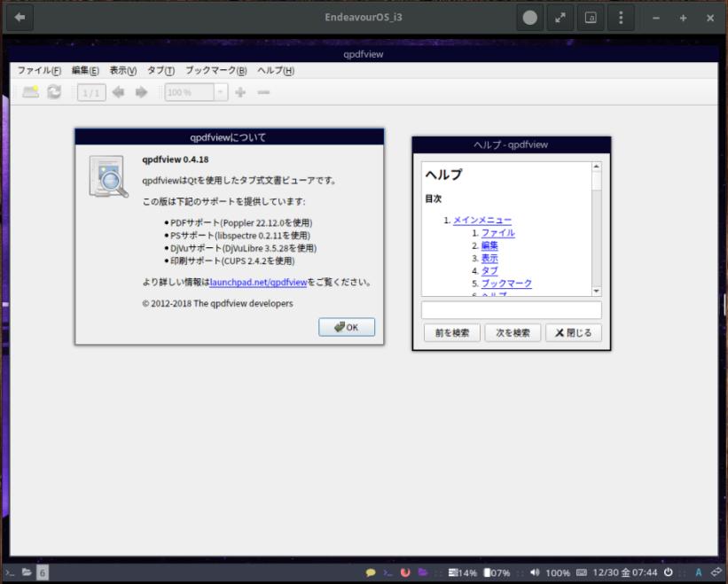Select workspace 6 in the panel
The width and height of the screenshot is (728, 584).
point(43,572)
